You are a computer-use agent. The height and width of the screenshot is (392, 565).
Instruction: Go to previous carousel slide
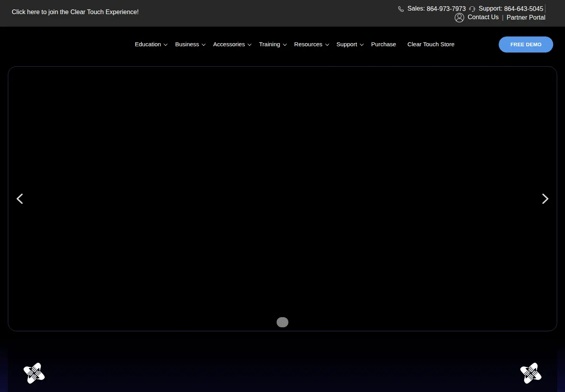point(20,199)
